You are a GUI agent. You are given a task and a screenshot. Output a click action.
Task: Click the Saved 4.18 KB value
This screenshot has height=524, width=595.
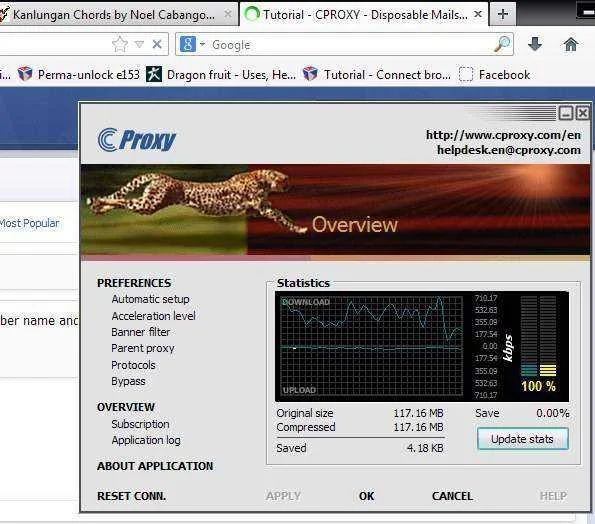tap(425, 448)
